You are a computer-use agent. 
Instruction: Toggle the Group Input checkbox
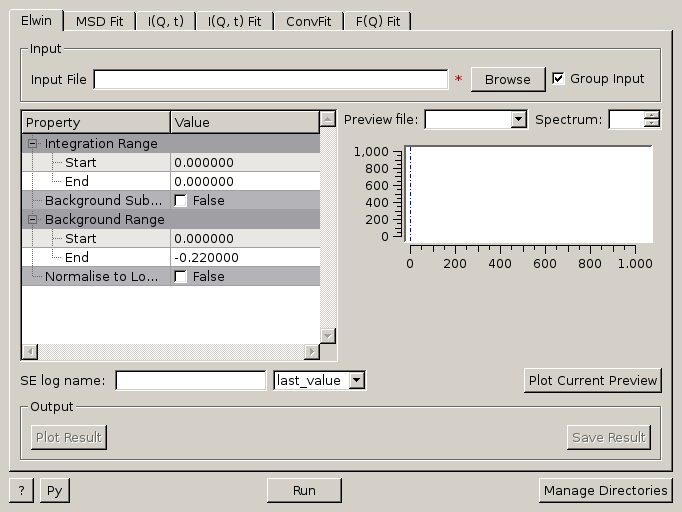[559, 79]
